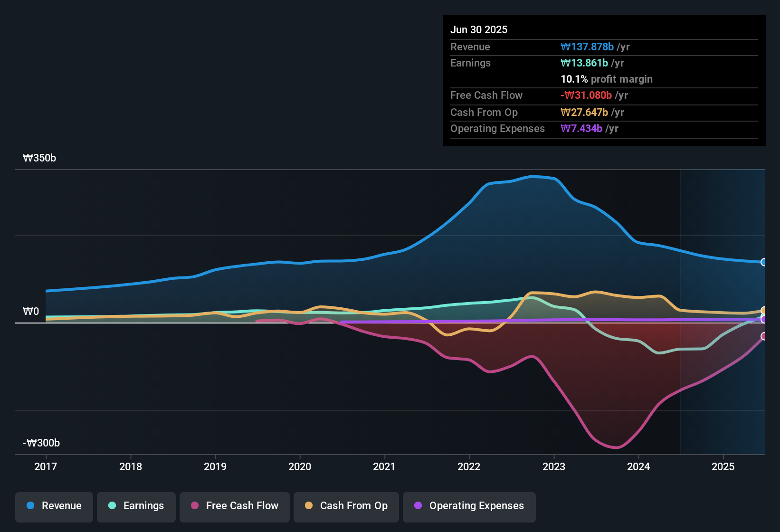
Task: Toggle the Free Cash Flow series visibility
Action: [234, 506]
